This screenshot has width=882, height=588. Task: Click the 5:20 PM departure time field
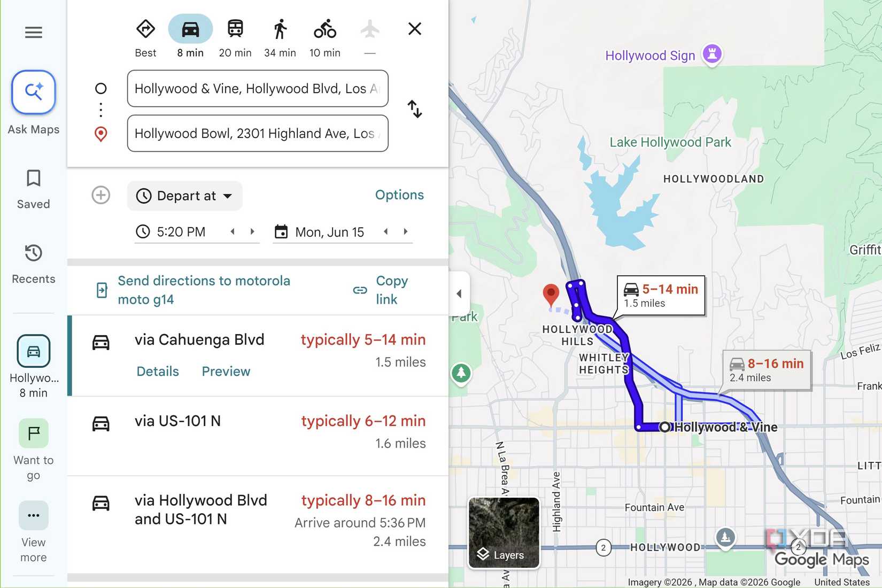click(x=181, y=232)
